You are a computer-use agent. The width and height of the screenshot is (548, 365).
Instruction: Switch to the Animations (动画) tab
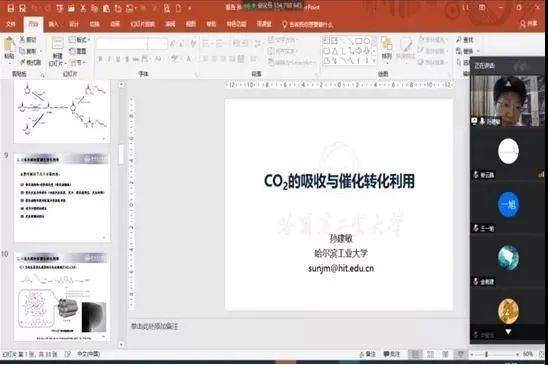coord(115,24)
